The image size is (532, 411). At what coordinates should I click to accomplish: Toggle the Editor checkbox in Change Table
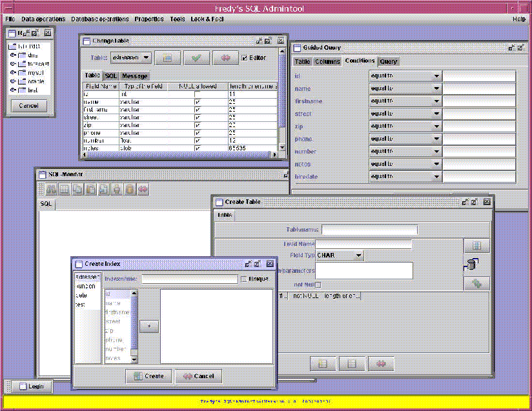[x=245, y=58]
